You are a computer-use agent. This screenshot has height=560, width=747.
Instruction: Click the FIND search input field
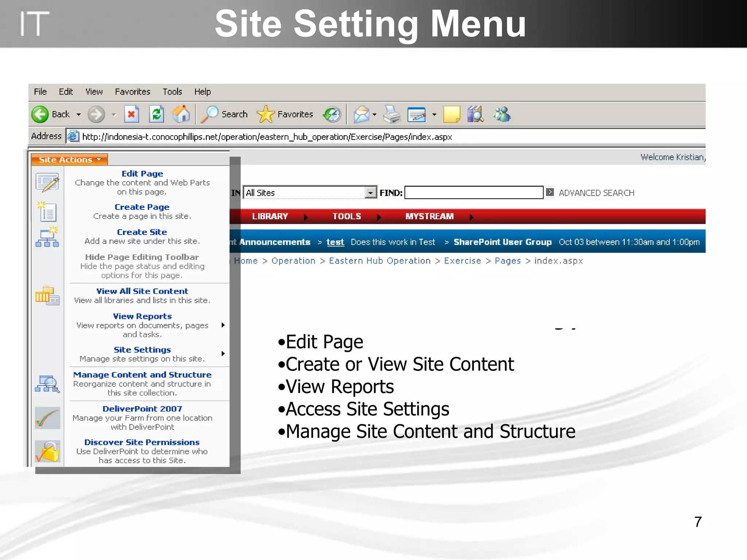pyautogui.click(x=474, y=192)
